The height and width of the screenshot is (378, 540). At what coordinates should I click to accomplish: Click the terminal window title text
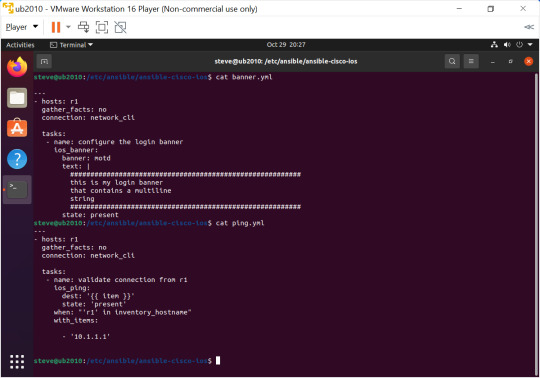286,61
